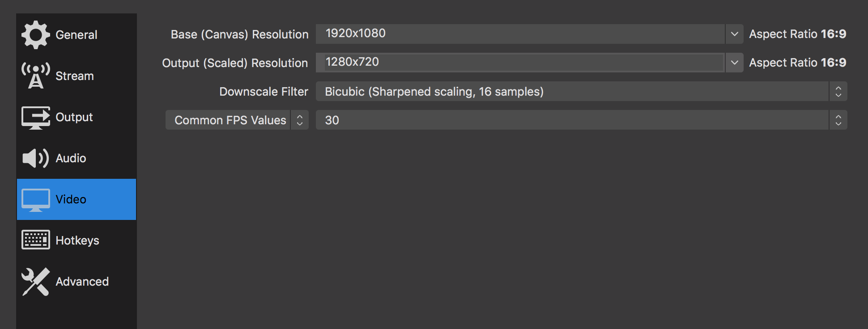Click the Output monitor arrow icon
This screenshot has width=868, height=329.
click(x=36, y=117)
